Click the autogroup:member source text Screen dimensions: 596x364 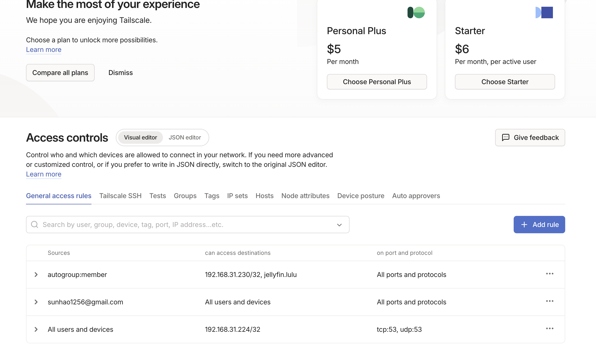pos(78,275)
